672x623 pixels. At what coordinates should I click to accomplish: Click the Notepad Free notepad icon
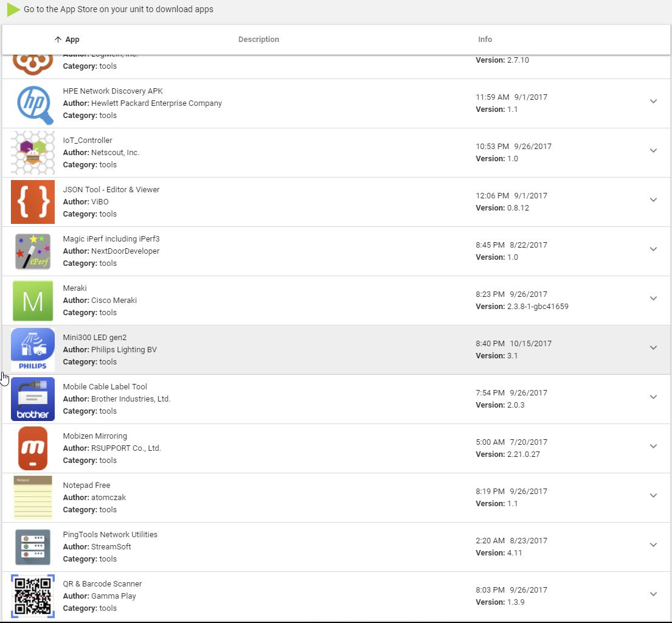(x=33, y=498)
